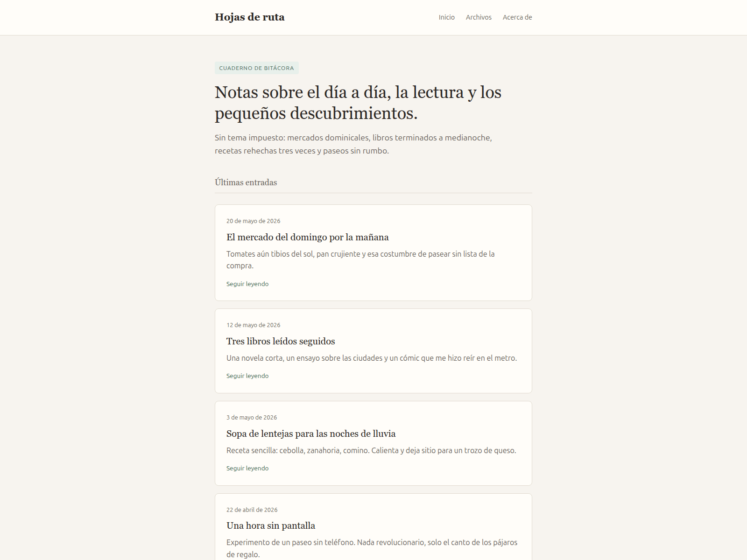Open post Sopa de lentejas para las noches

pos(311,434)
